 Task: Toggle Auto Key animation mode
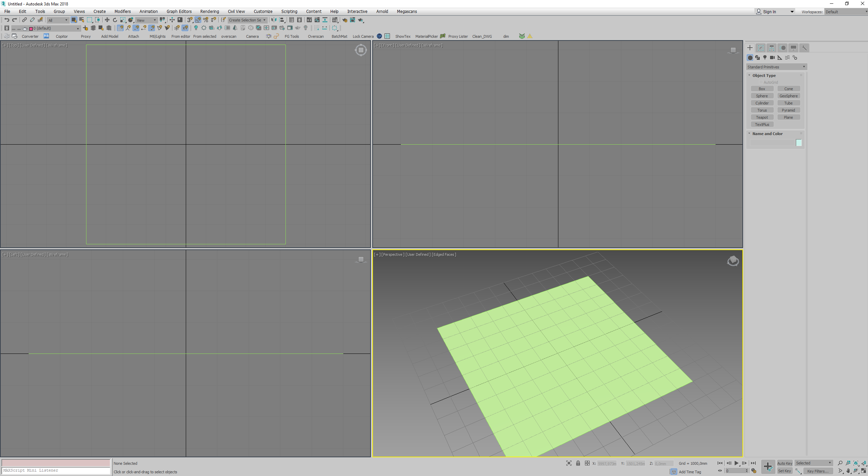784,463
